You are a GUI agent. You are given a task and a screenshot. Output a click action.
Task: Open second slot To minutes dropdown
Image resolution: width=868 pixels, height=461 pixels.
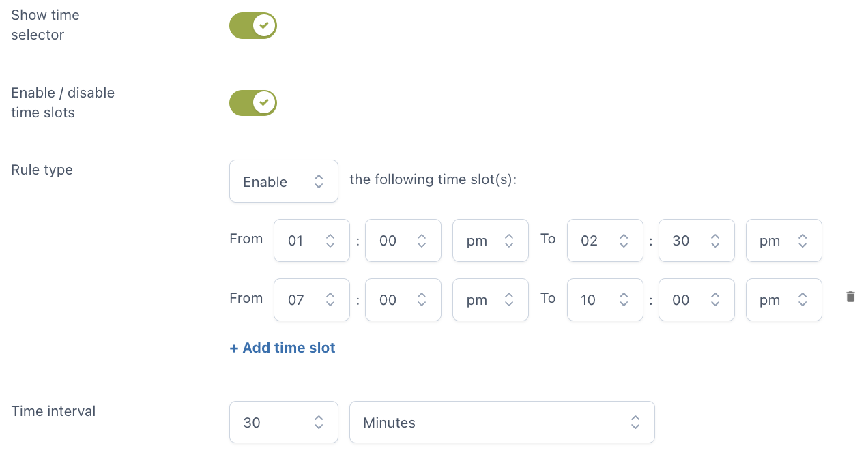click(x=697, y=299)
